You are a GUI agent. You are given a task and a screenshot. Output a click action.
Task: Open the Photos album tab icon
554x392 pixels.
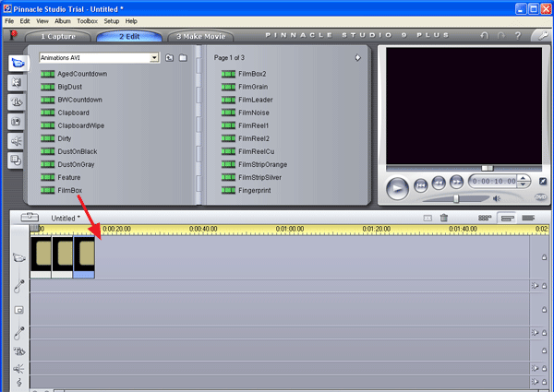point(16,122)
